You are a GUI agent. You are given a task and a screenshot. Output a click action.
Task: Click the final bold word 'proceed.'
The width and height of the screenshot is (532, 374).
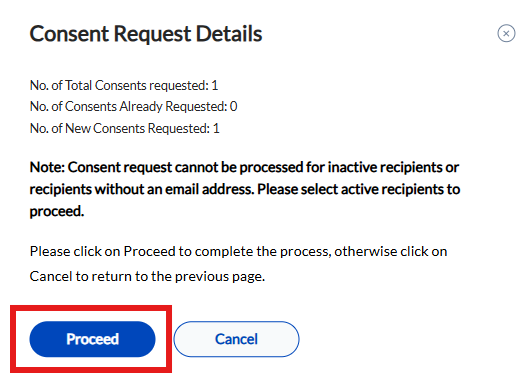(57, 211)
